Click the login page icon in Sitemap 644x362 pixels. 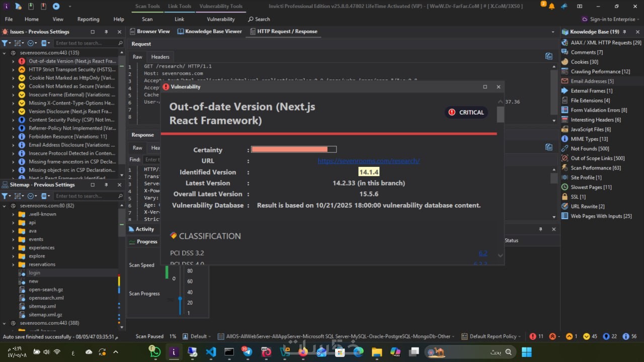point(22,273)
